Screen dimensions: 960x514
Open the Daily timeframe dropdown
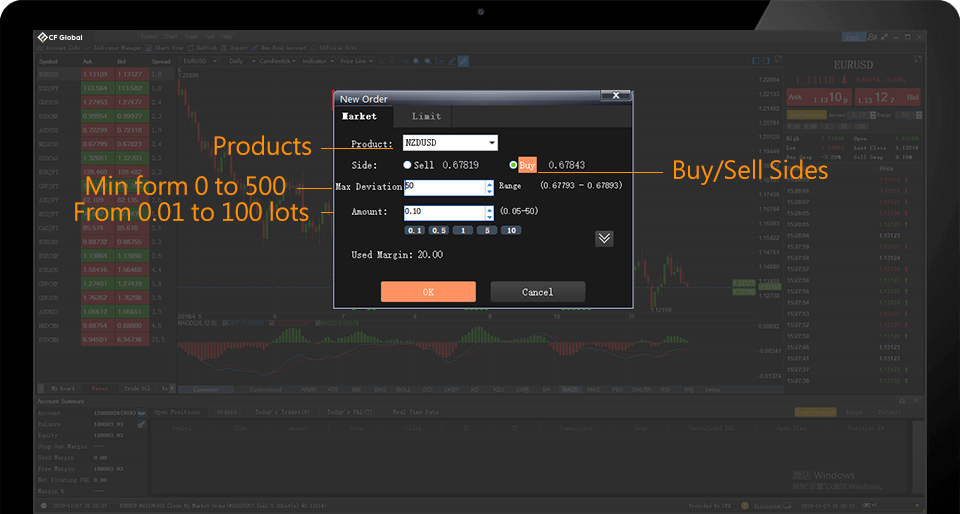pos(237,61)
